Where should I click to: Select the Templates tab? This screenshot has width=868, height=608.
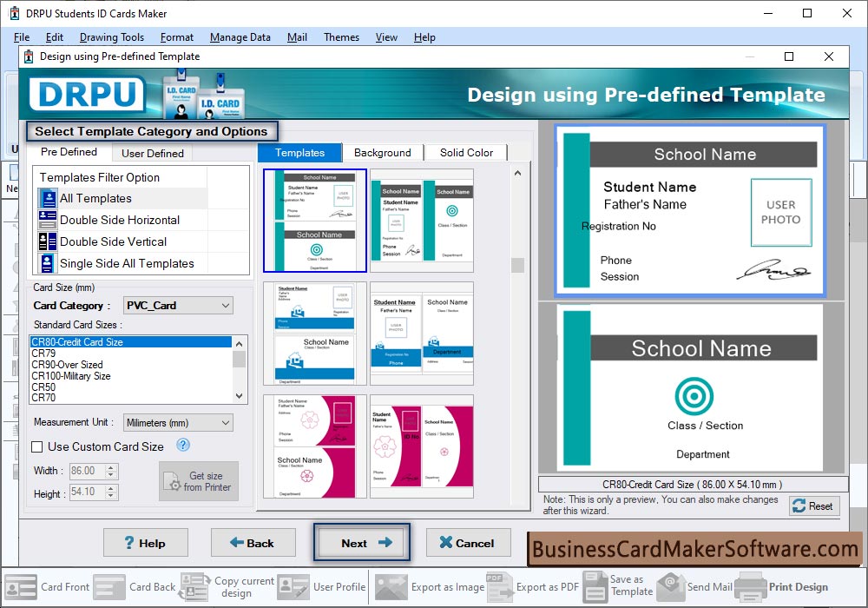pos(299,153)
